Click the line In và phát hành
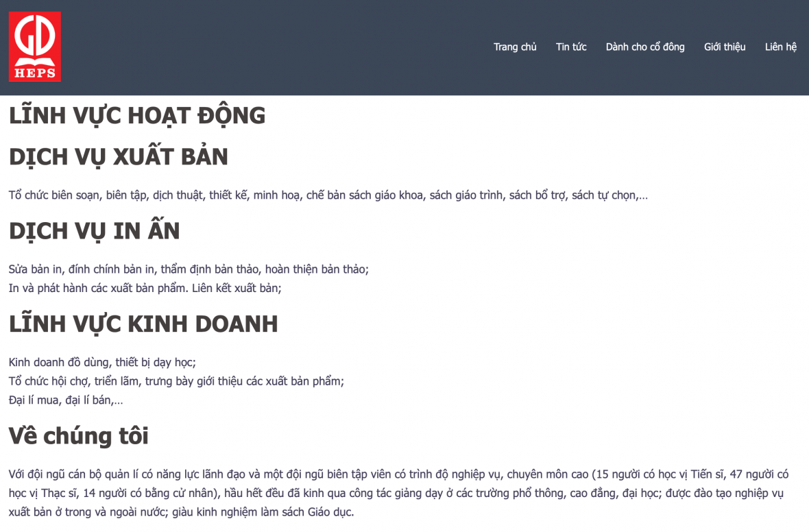 coord(145,288)
